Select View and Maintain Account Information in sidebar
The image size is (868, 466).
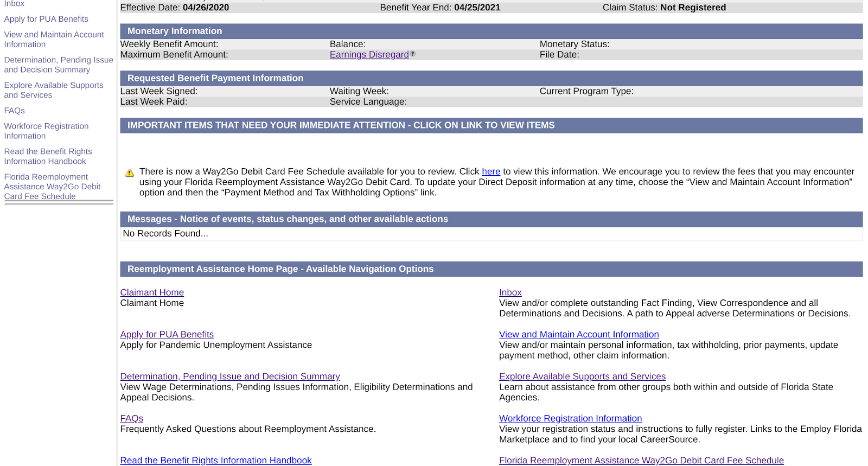click(54, 39)
